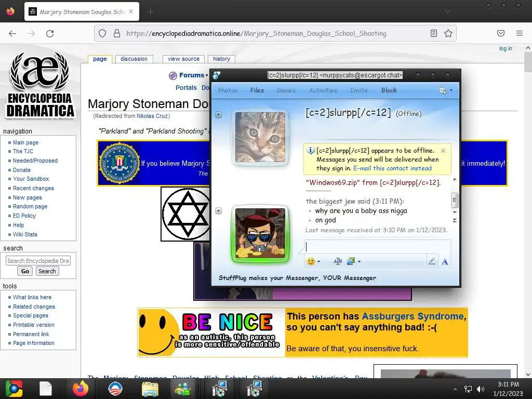Expand the dropdown arrow beside the smiley
Screen dimensions: 532x399
318,261
